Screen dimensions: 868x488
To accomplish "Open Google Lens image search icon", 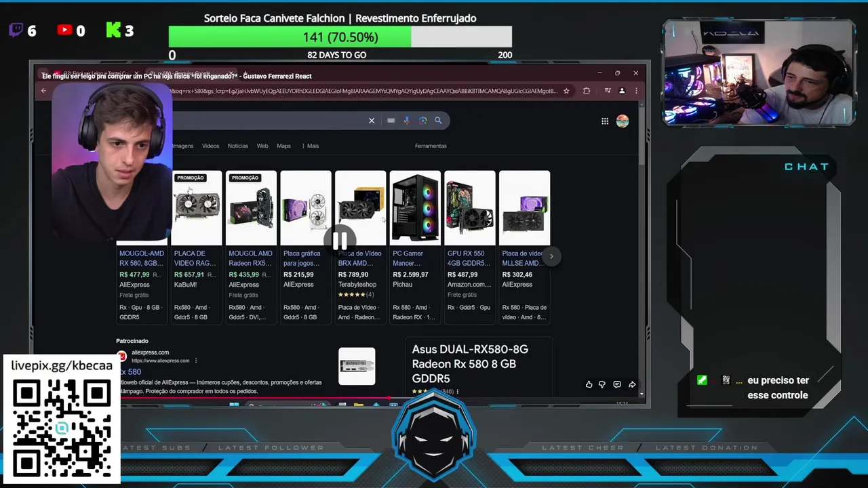I will [x=422, y=121].
